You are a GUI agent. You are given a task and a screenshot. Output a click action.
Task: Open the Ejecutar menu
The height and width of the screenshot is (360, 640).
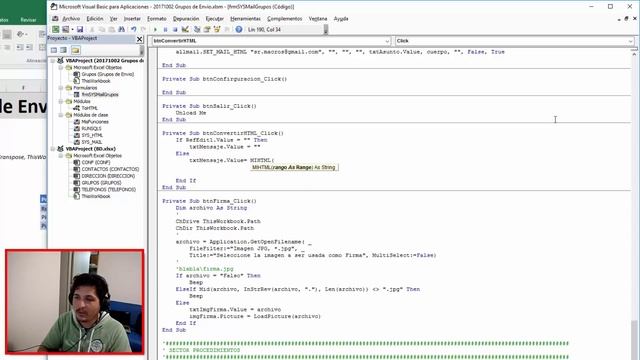(214, 19)
